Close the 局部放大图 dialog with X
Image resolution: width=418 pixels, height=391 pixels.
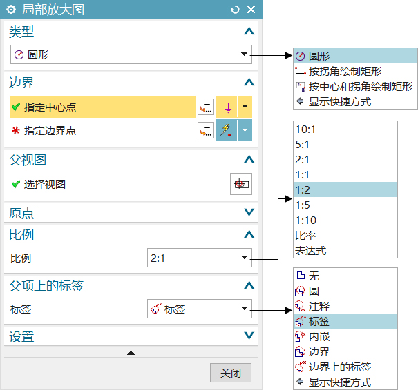[251, 10]
